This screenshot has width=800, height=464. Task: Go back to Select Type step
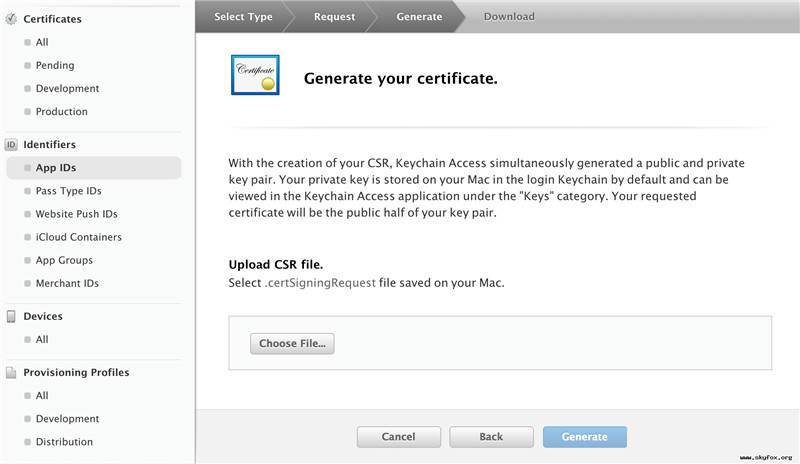pos(243,17)
